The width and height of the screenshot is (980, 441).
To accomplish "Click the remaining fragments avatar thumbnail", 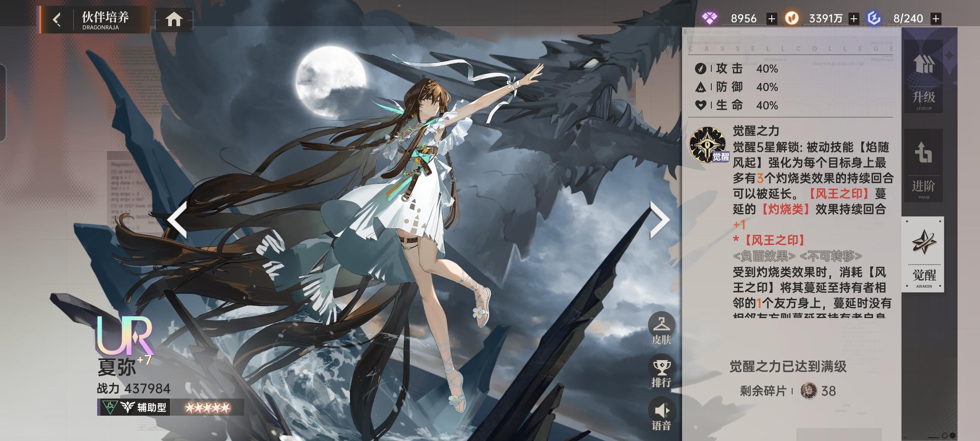I will (x=808, y=391).
